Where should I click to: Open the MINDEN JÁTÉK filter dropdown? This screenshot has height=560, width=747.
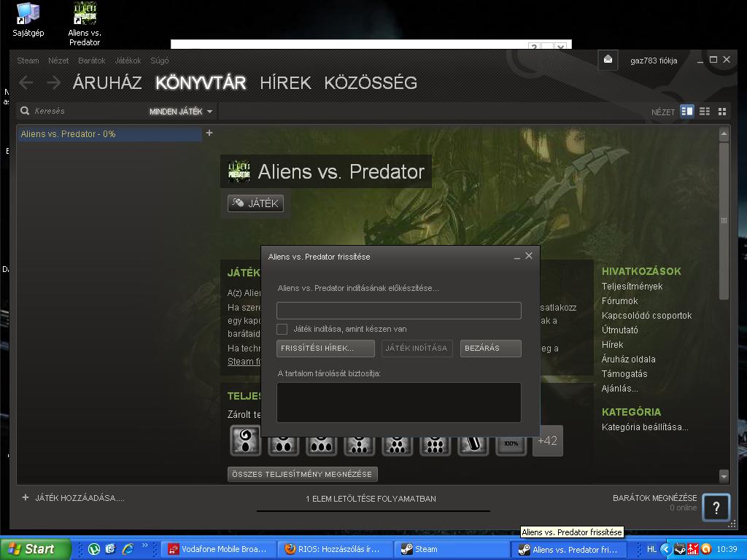(x=181, y=112)
